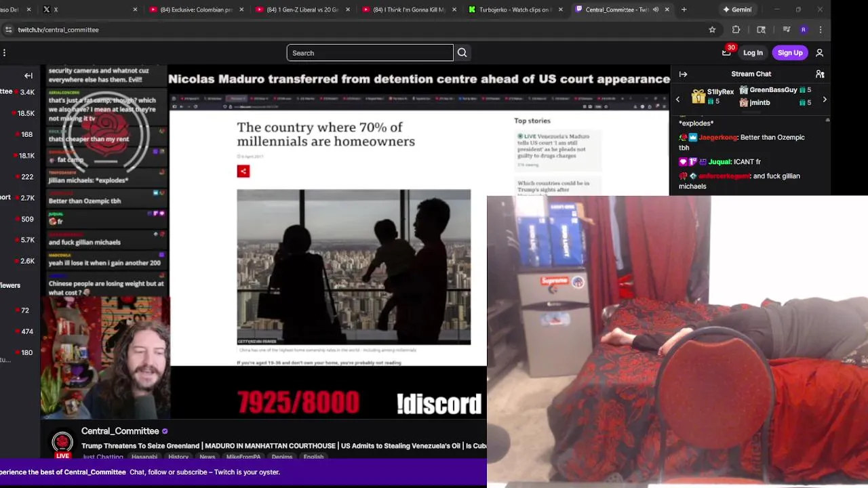Open the Prime loot notifications icon
Screen dimensions: 868x488
click(x=727, y=52)
